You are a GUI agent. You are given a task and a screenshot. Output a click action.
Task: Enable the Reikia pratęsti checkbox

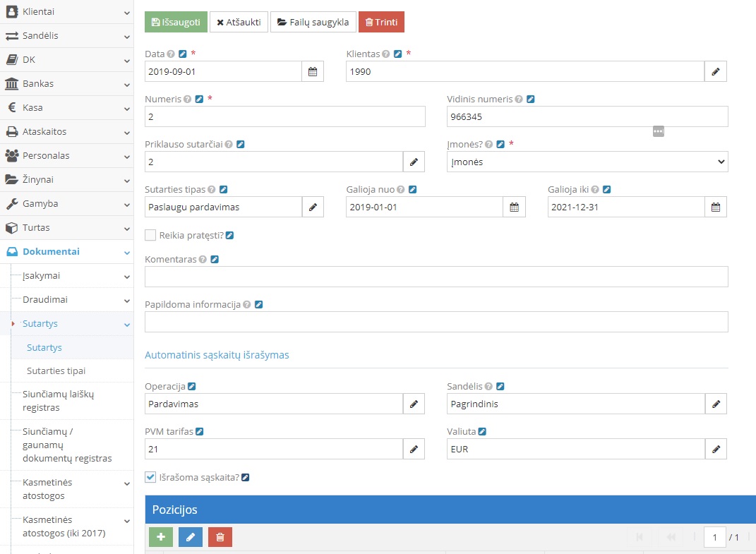(x=150, y=235)
